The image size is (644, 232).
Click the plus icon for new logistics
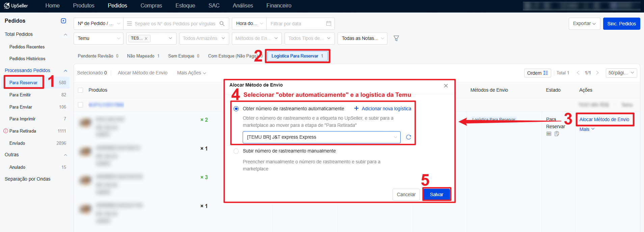(x=356, y=108)
